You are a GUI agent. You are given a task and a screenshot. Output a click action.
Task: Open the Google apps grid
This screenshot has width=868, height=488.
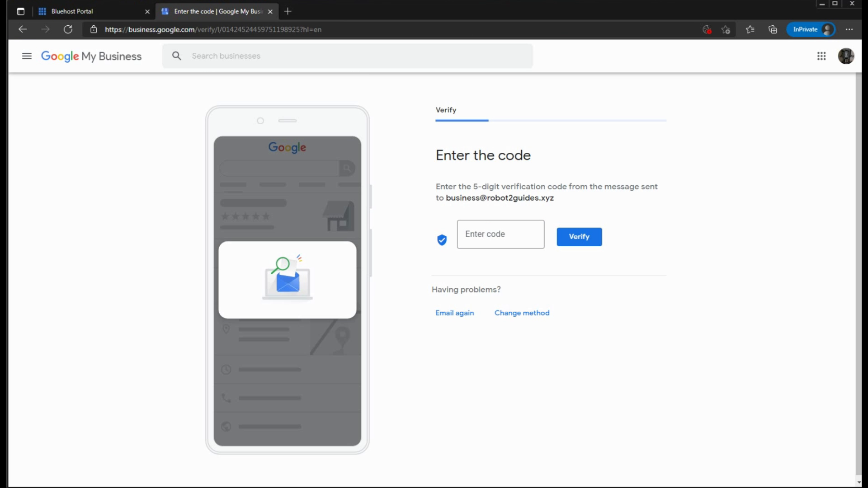coord(821,56)
